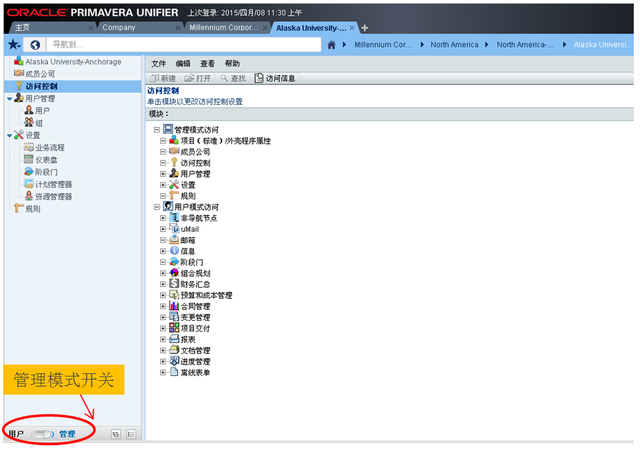Screen dimensions: 640x449
Task: Click the tree view icon at sidebar bottom
Action: [116, 434]
